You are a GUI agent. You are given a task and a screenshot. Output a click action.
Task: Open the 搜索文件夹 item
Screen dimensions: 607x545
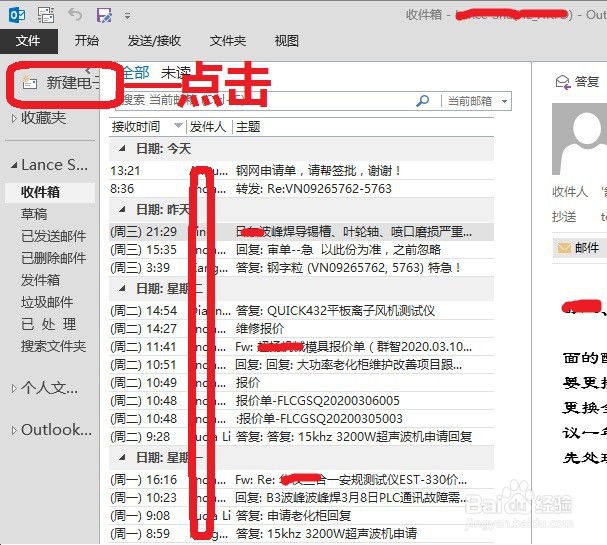[x=53, y=346]
